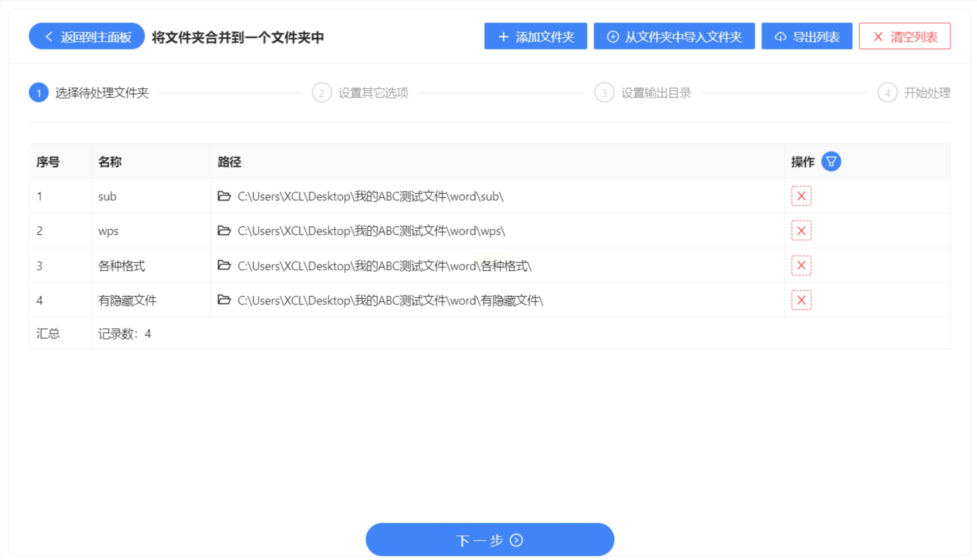Viewport: 977px width, 560px height.
Task: Clear the list with 清空列表
Action: click(904, 36)
